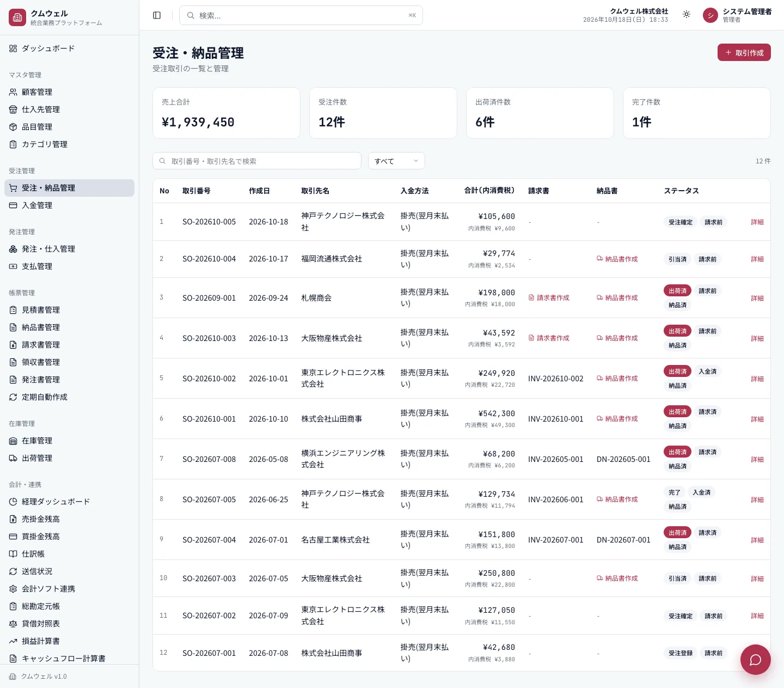The height and width of the screenshot is (688, 784).
Task: Create delivery note for SO-202607-005
Action: pos(617,500)
